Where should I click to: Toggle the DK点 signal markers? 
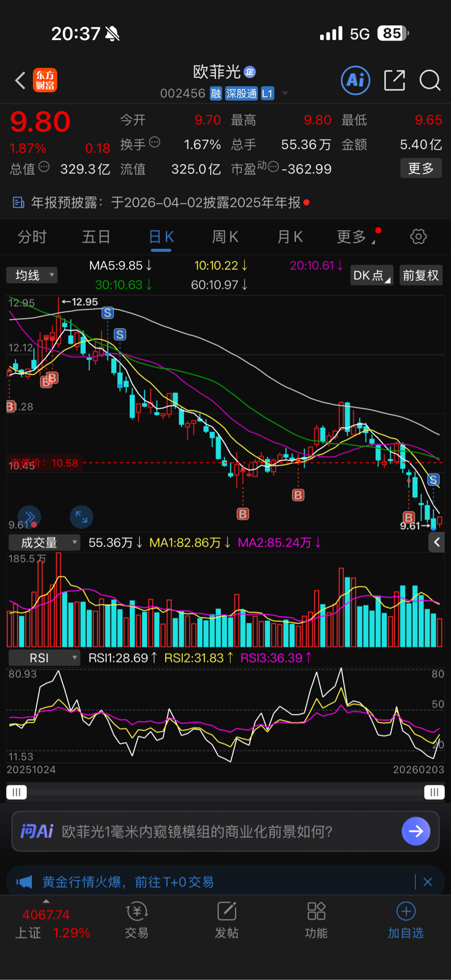point(372,275)
